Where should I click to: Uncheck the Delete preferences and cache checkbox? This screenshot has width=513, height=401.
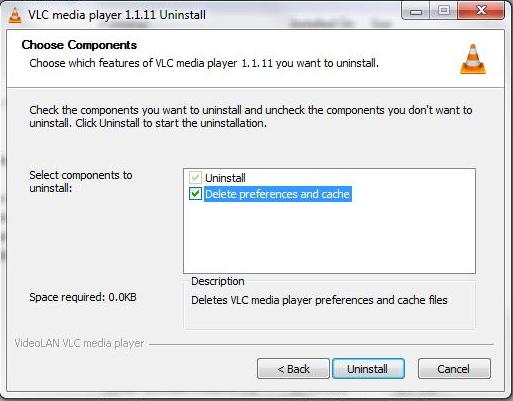pos(195,194)
